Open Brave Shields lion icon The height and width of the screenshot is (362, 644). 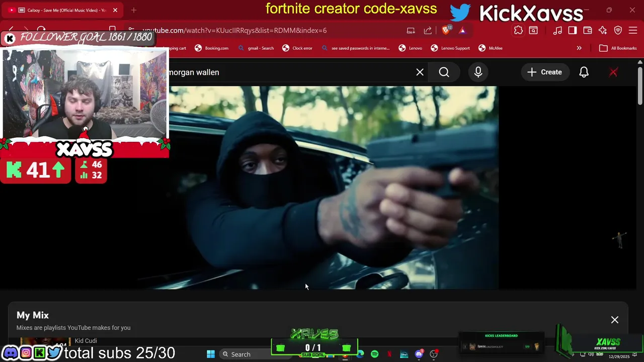point(446,30)
